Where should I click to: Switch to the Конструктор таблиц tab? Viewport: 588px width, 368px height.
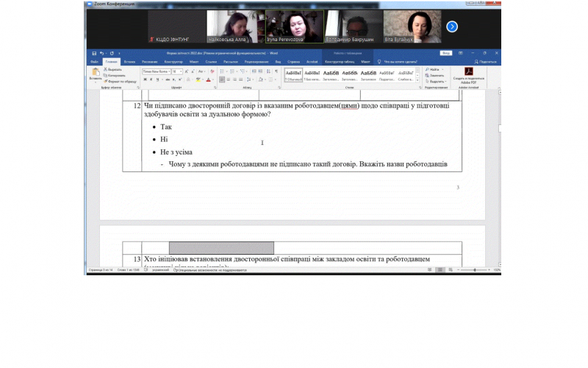pyautogui.click(x=340, y=62)
